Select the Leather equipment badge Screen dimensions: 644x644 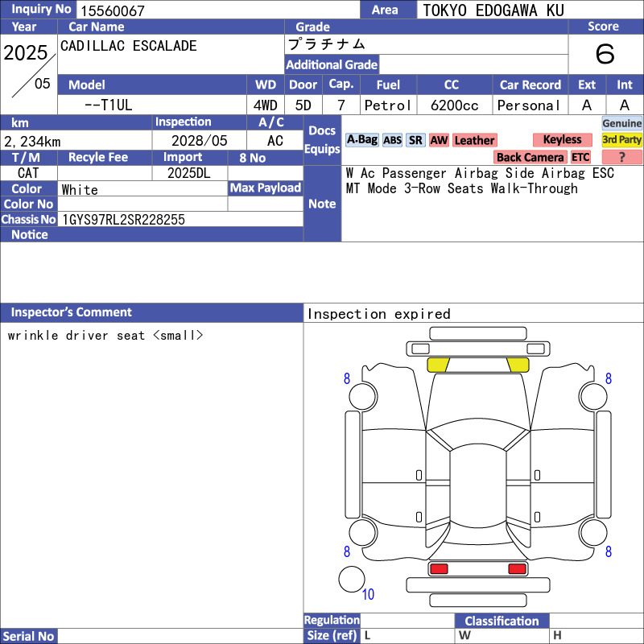point(474,140)
